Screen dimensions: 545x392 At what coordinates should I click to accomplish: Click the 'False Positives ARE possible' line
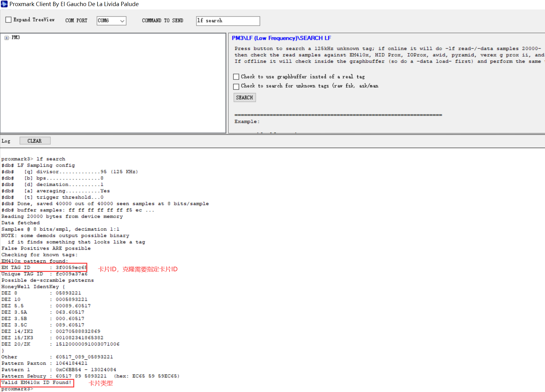click(46, 248)
